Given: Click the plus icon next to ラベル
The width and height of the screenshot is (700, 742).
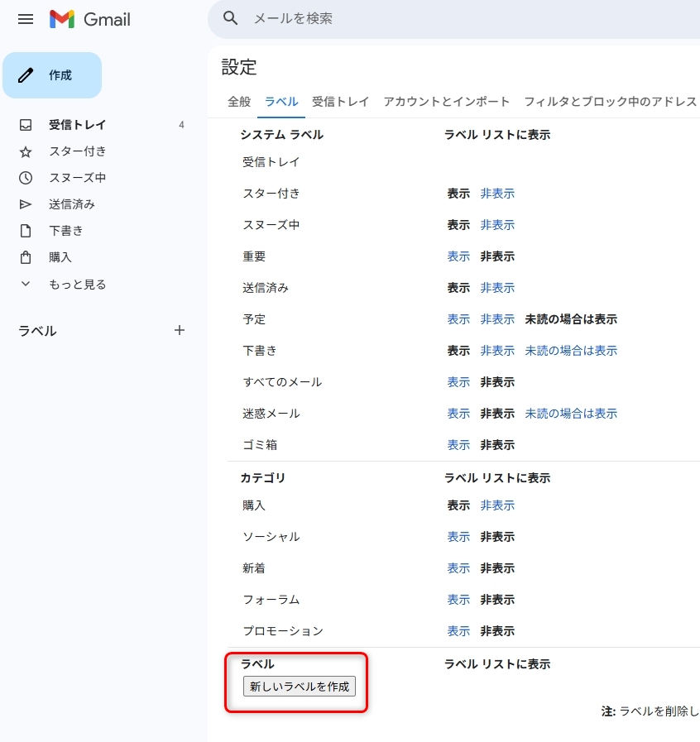Looking at the screenshot, I should tap(180, 330).
